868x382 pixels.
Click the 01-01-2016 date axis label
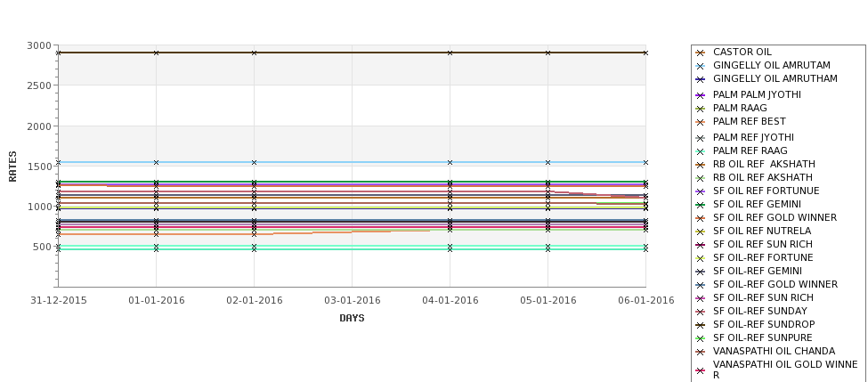[156, 300]
